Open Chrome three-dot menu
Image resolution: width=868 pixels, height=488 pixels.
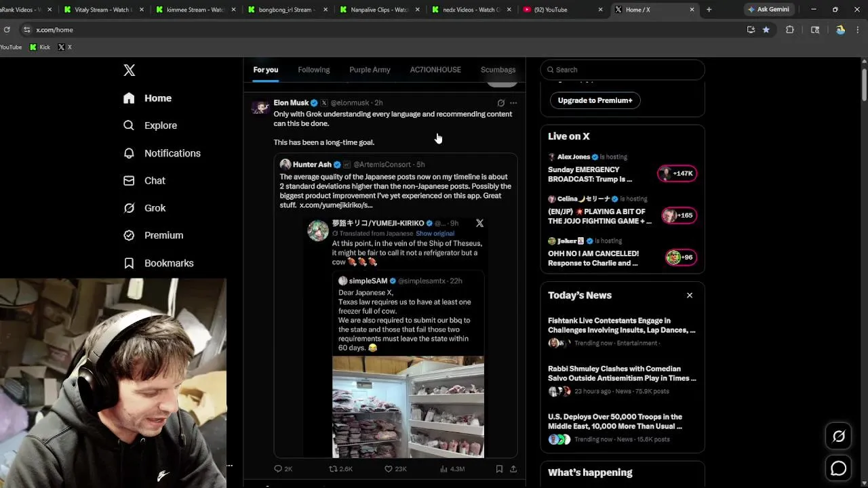858,30
